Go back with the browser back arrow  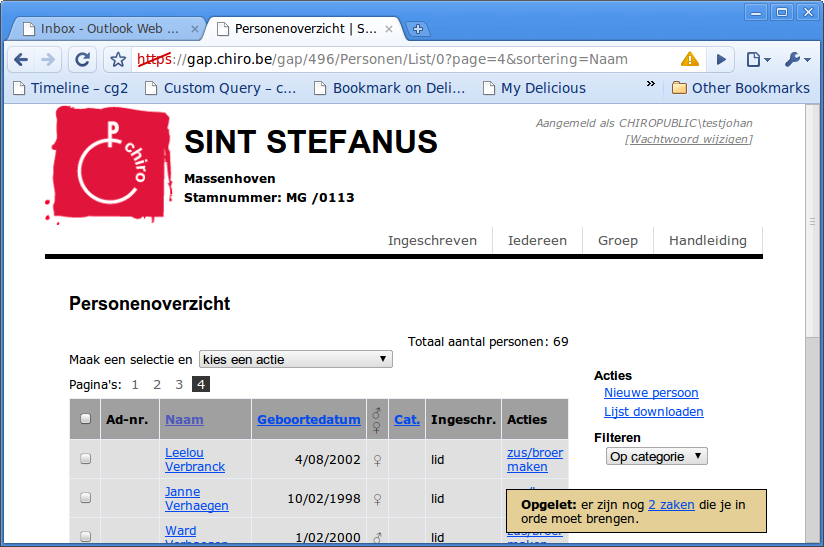pyautogui.click(x=21, y=59)
